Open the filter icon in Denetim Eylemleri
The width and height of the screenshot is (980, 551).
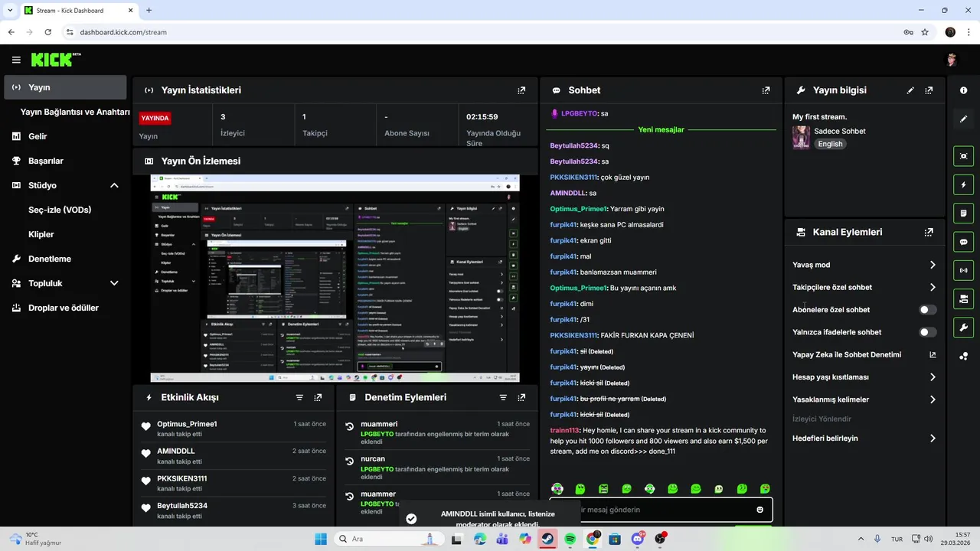point(503,398)
